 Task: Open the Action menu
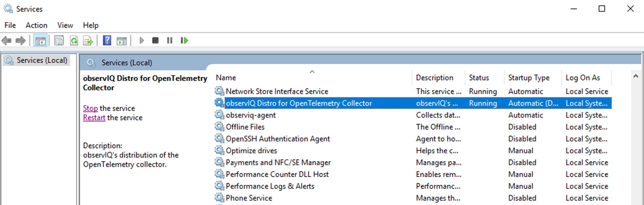click(37, 25)
